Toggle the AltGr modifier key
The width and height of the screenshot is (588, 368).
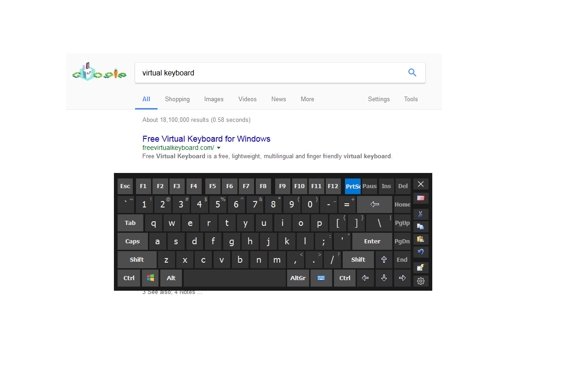click(x=298, y=278)
